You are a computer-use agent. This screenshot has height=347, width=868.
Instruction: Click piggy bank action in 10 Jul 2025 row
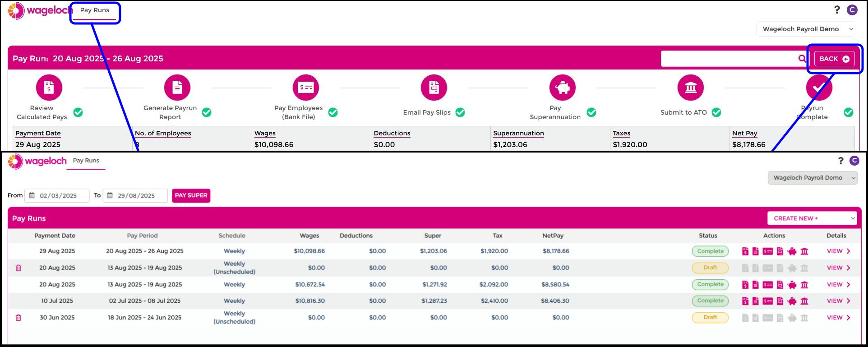(x=792, y=301)
